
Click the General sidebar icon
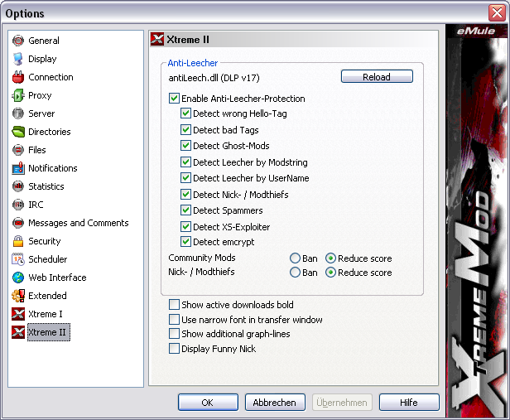(18, 41)
